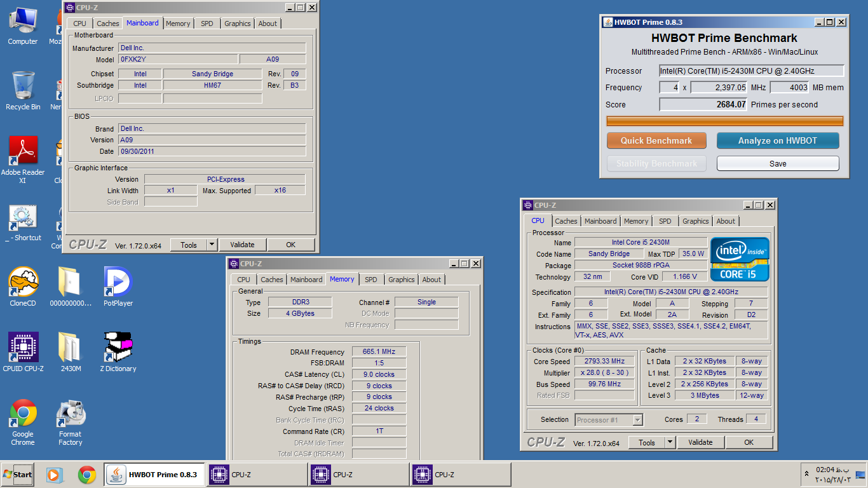Click the Processor name field in HWBOT Prime

click(x=752, y=71)
